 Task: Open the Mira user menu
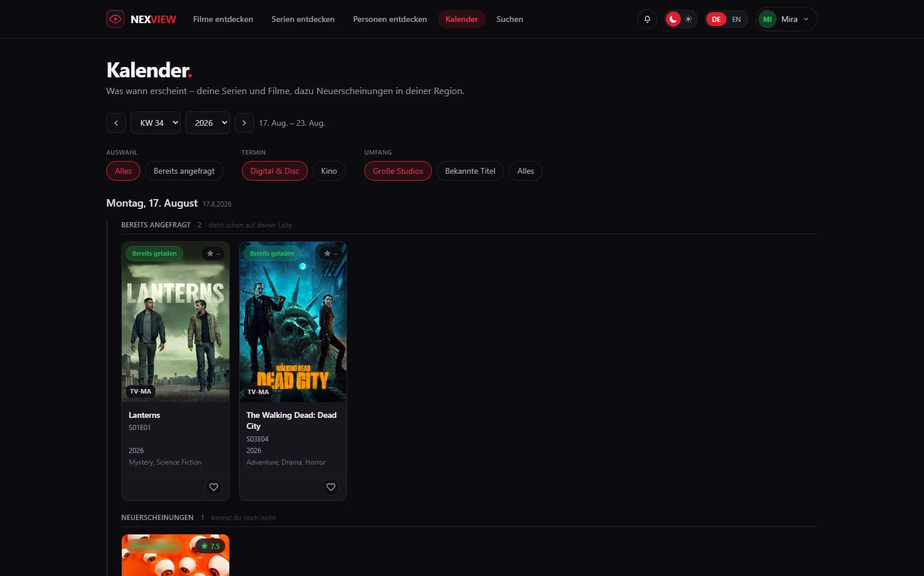787,19
